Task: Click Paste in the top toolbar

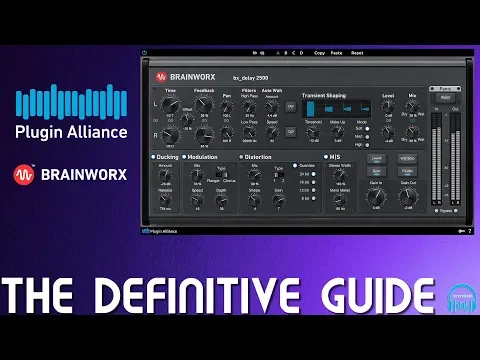Action: click(336, 53)
